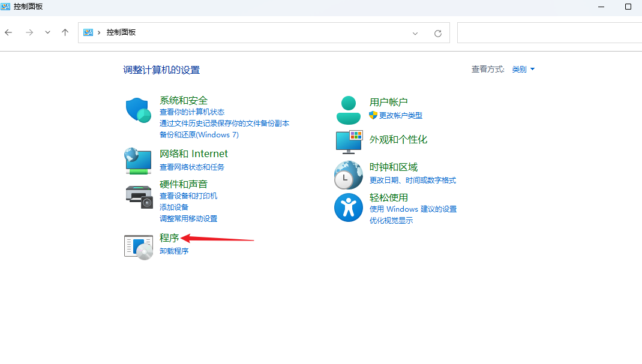
Task: Click 使用 Windows 建议的设置 link
Action: pyautogui.click(x=413, y=209)
